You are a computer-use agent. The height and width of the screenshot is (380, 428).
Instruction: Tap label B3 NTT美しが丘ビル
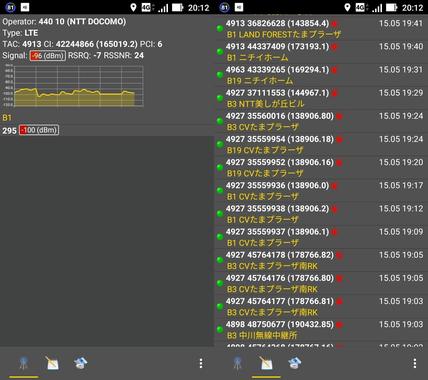tap(265, 104)
